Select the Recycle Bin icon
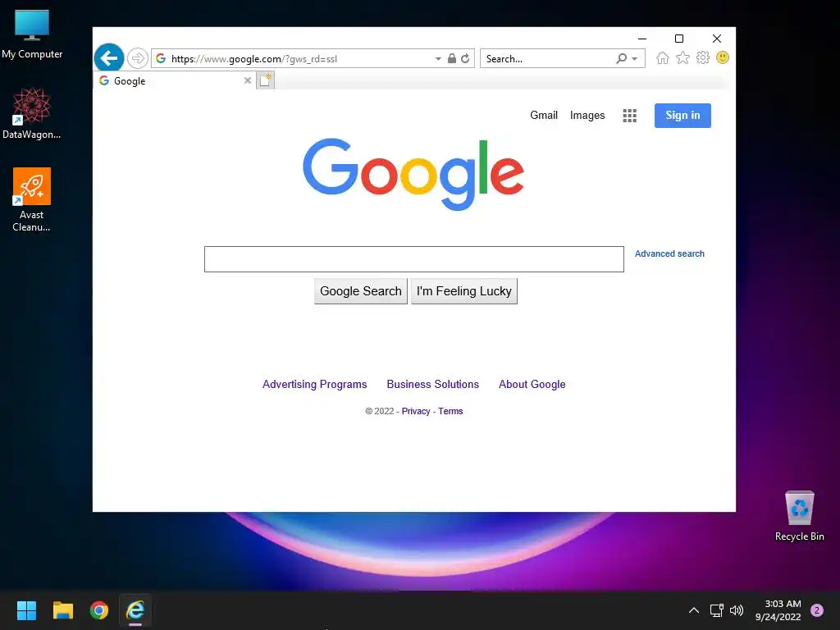840x630 pixels. [799, 516]
